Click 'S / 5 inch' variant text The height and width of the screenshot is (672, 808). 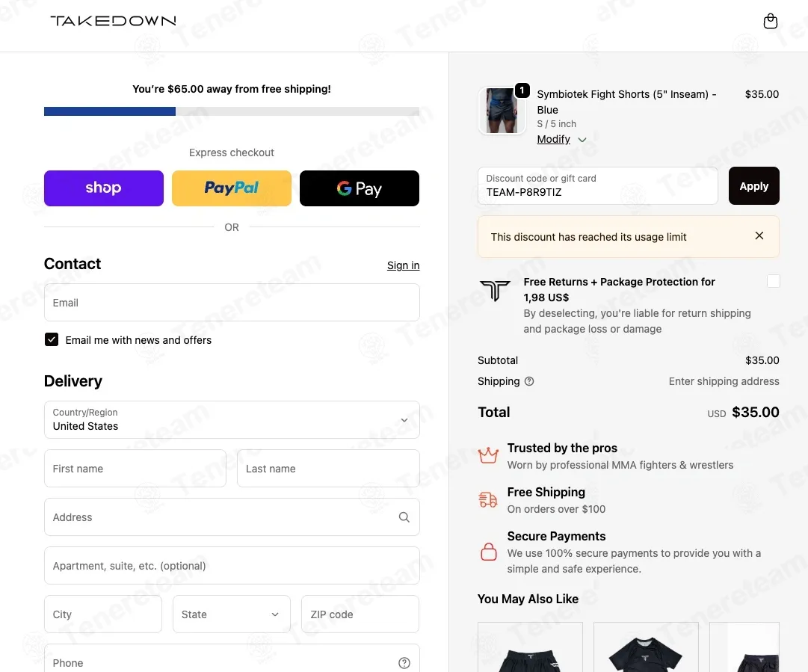click(557, 123)
